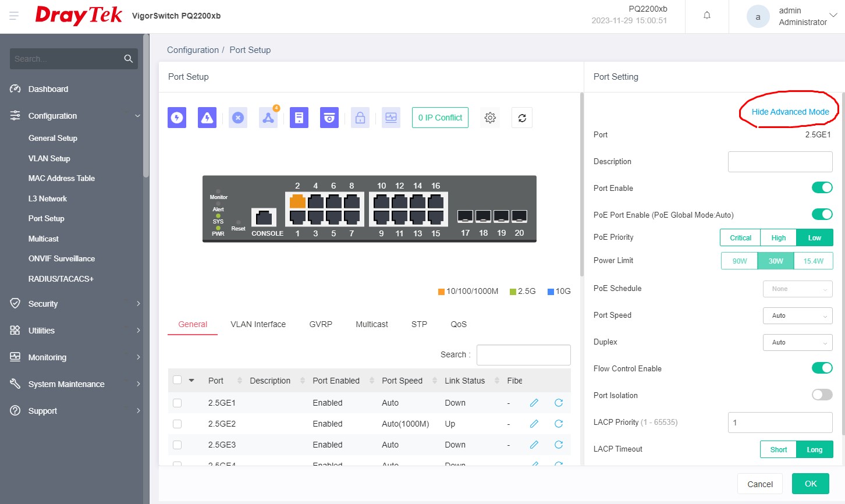Click the monitor graph icon in toolbar
Viewport: 845px width, 504px height.
[x=391, y=118]
